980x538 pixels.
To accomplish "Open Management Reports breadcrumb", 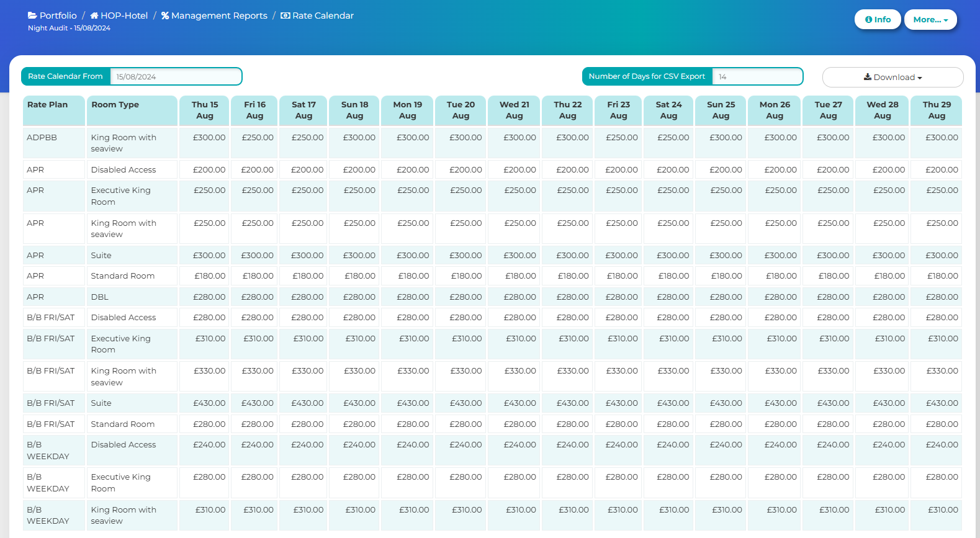I will pos(214,16).
